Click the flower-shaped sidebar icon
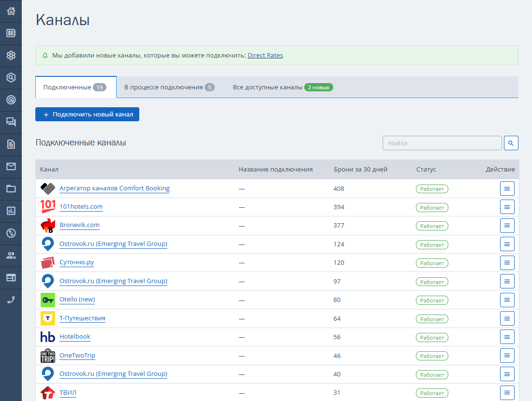The width and height of the screenshot is (532, 401). [x=11, y=55]
